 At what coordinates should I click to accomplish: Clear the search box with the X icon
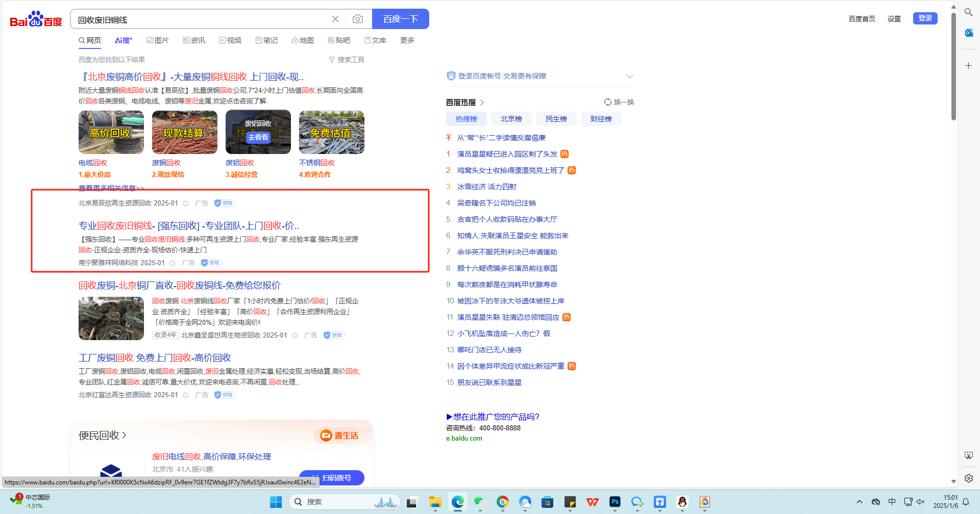(x=335, y=19)
